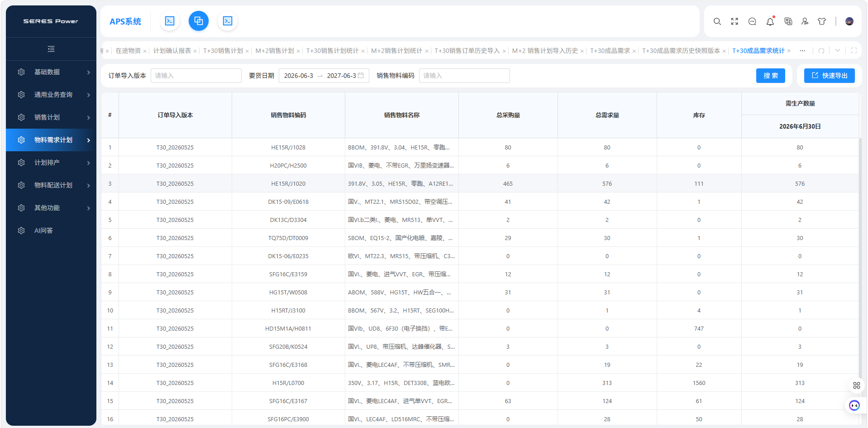The width and height of the screenshot is (868, 428).
Task: Click the 基础数据 gear icon
Action: coord(21,72)
